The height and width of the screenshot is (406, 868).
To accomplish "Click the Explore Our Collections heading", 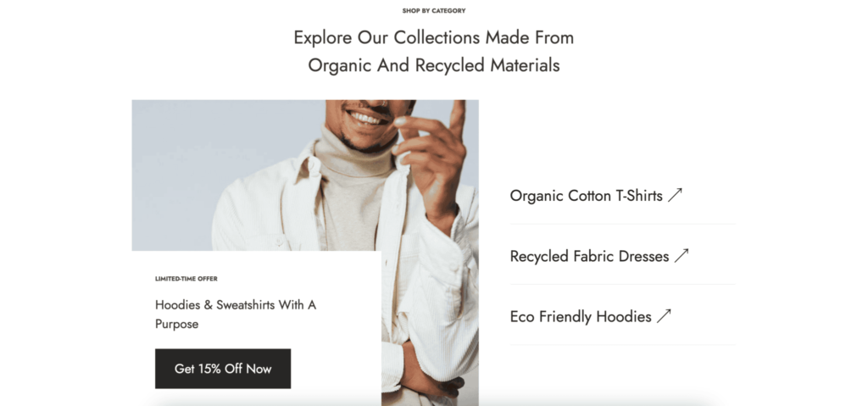I will 433,37.
